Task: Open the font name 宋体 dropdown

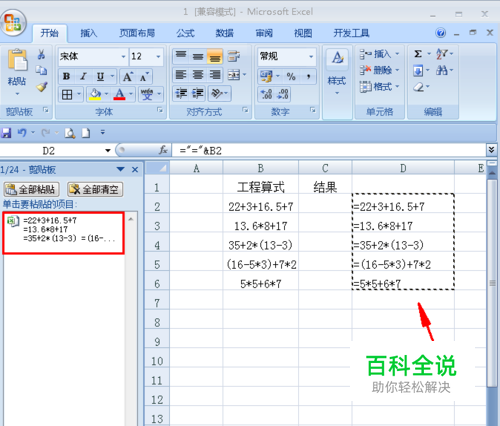Action: (123, 56)
